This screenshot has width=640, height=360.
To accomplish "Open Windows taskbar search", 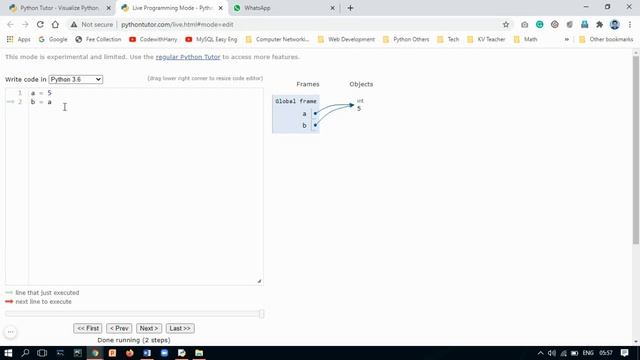I will (25, 353).
